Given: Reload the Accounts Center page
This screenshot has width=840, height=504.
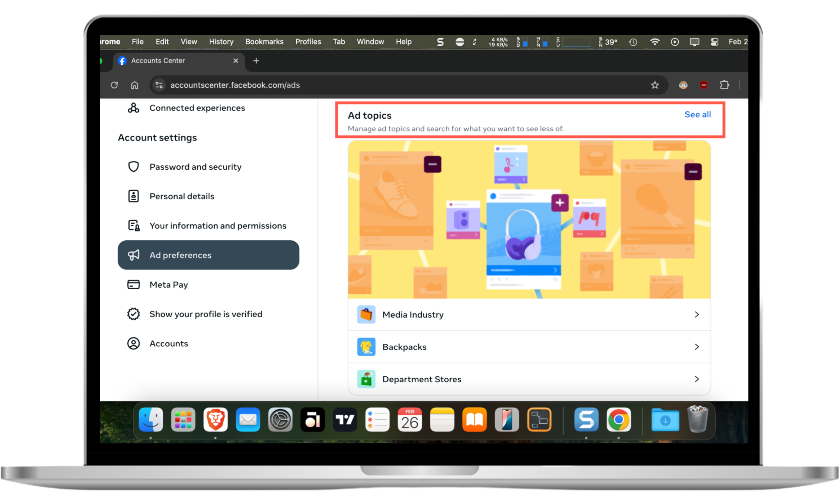Looking at the screenshot, I should [x=114, y=85].
